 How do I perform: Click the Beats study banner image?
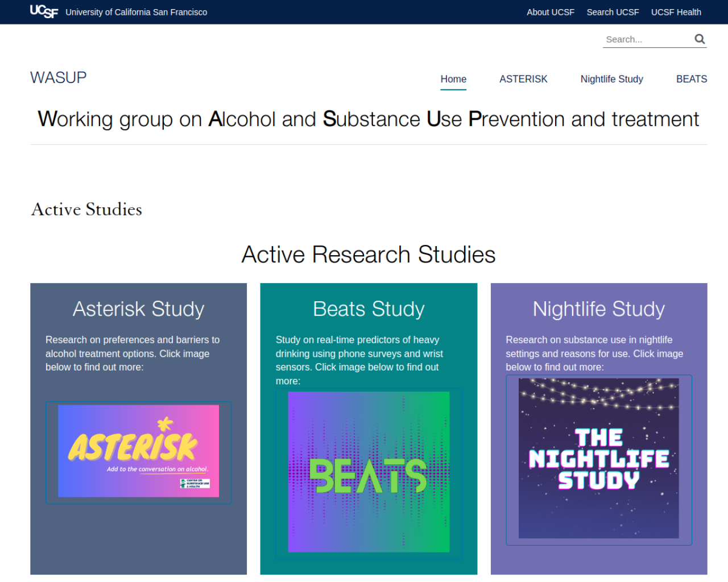pyautogui.click(x=369, y=472)
